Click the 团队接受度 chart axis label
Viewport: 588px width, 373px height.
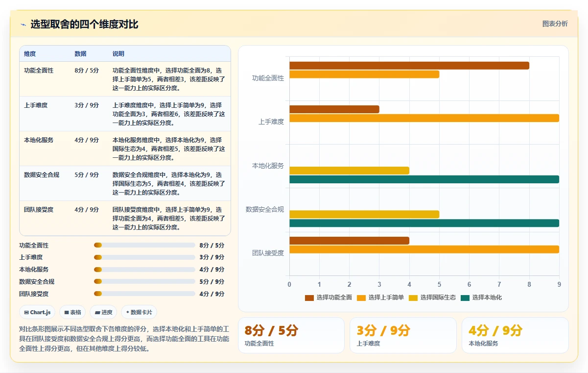[x=268, y=253]
